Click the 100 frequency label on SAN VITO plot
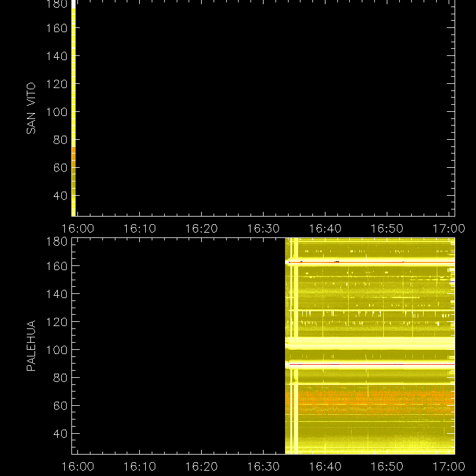 [x=57, y=112]
